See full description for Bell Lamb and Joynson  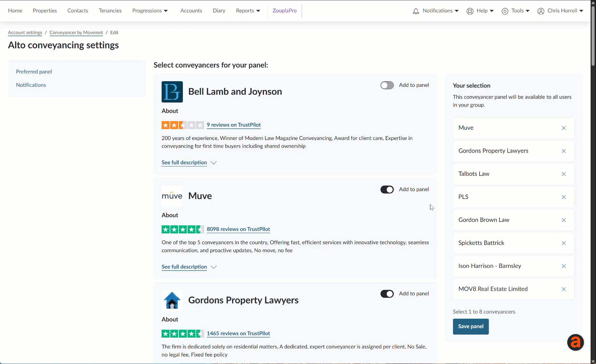[x=184, y=163]
